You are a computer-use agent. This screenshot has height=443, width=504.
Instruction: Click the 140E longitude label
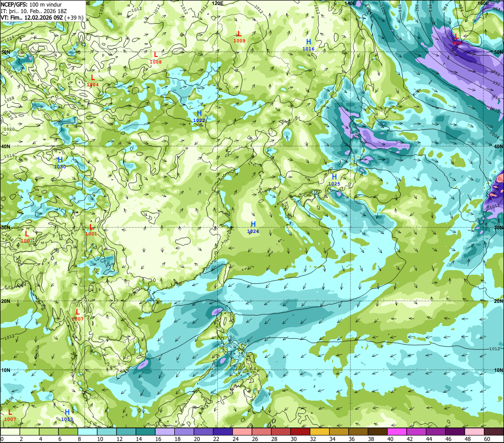350,3
